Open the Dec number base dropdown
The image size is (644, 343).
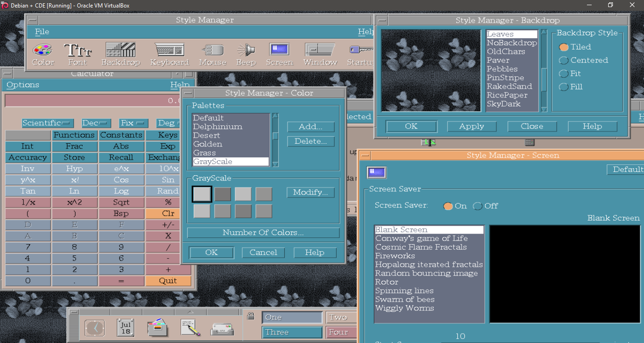tap(96, 123)
